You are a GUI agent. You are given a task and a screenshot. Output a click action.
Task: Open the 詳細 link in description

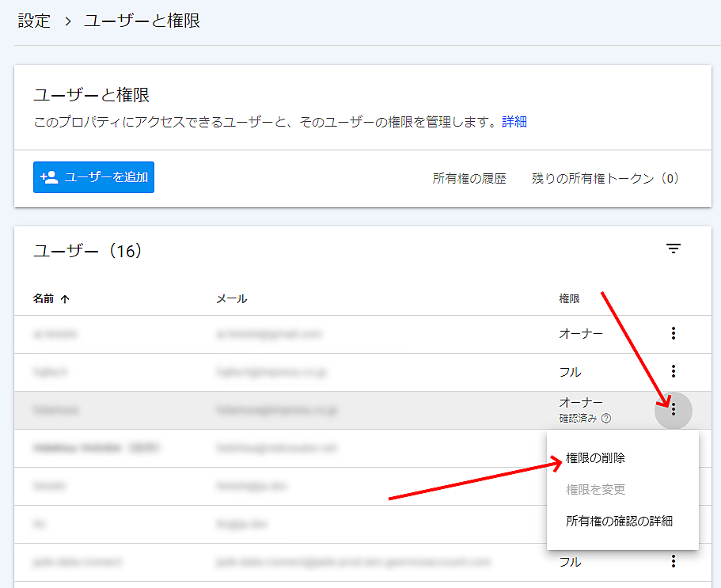514,122
